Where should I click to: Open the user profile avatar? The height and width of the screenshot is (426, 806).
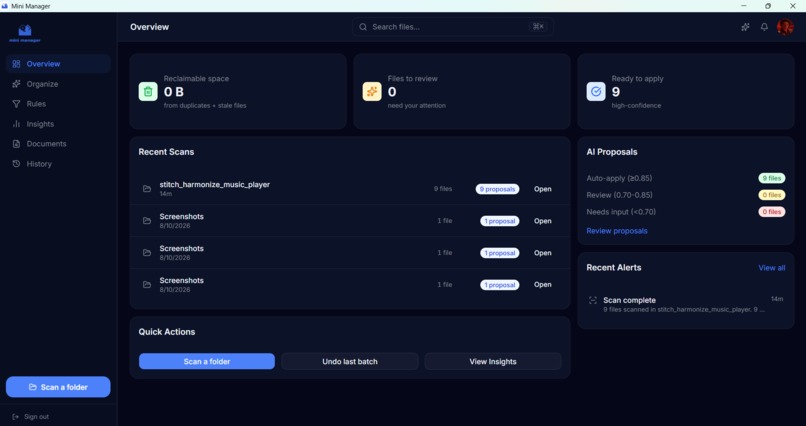[785, 27]
